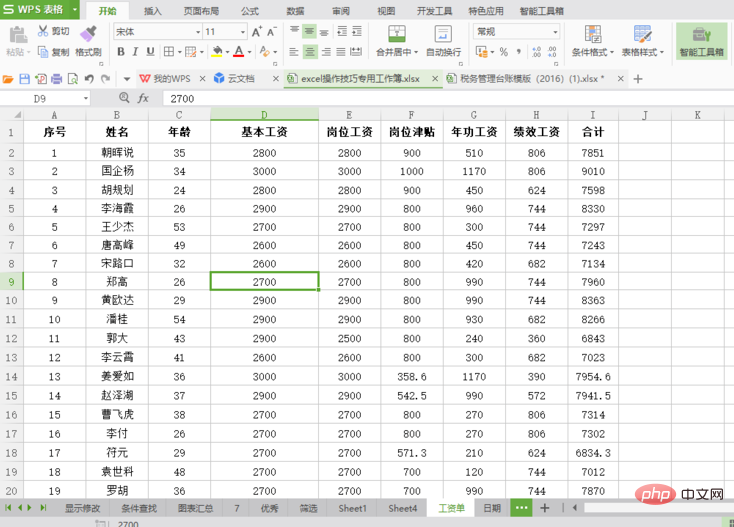Switch to the 数据 ribbon tab
This screenshot has height=527, width=734.
point(295,11)
